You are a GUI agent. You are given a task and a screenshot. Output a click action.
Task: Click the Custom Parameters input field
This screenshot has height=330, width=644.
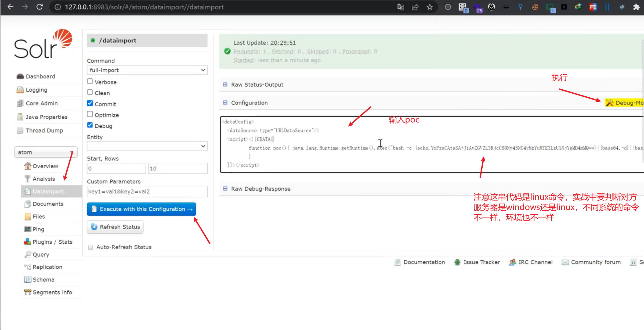click(147, 192)
